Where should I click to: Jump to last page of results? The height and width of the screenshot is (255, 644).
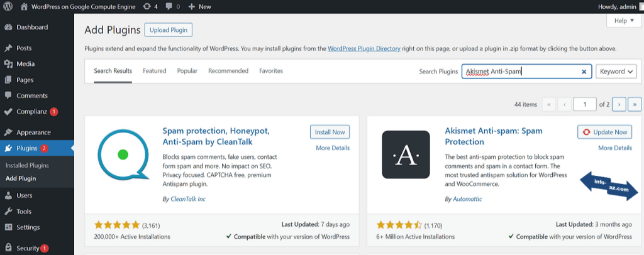tap(635, 104)
